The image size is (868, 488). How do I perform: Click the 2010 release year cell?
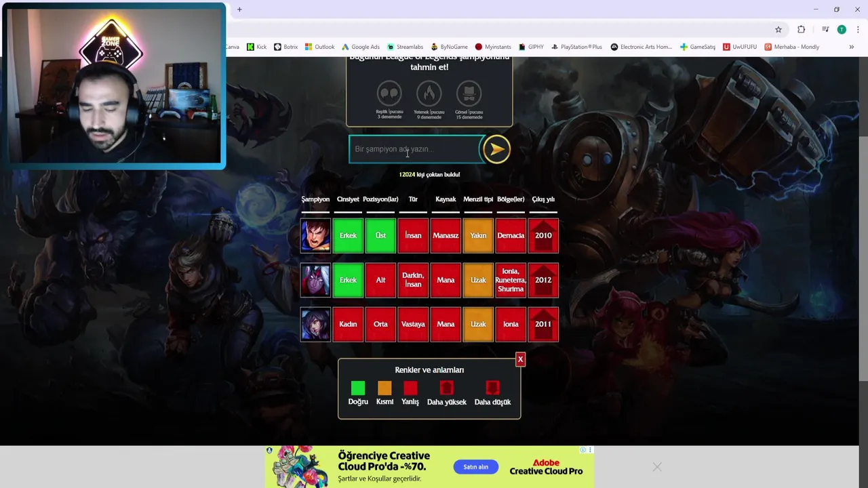pyautogui.click(x=543, y=235)
